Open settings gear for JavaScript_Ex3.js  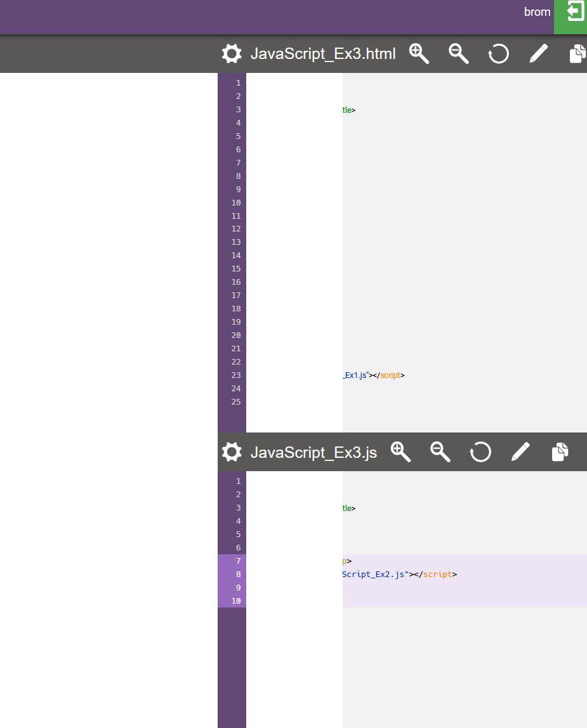pyautogui.click(x=232, y=452)
